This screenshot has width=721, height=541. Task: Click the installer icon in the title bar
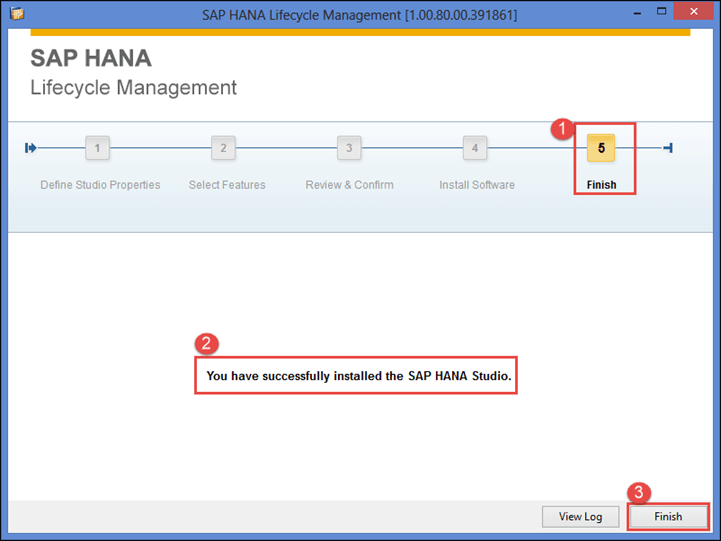click(x=16, y=13)
